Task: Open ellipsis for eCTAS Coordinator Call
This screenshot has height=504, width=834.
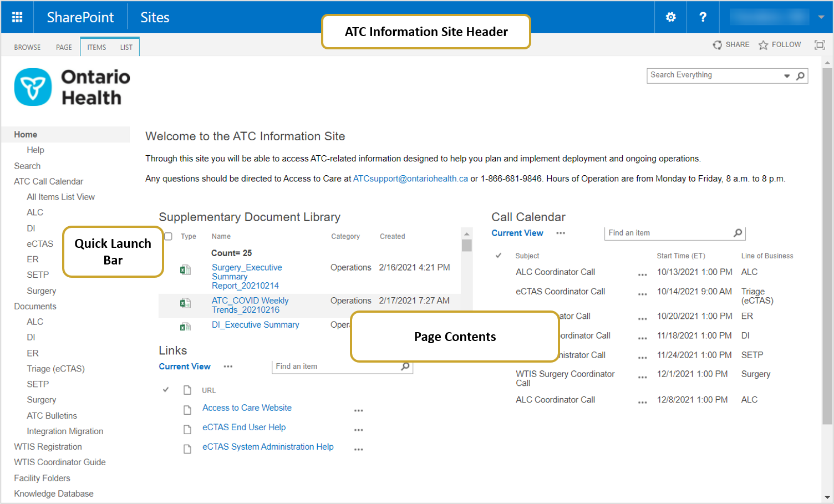Action: click(x=642, y=294)
